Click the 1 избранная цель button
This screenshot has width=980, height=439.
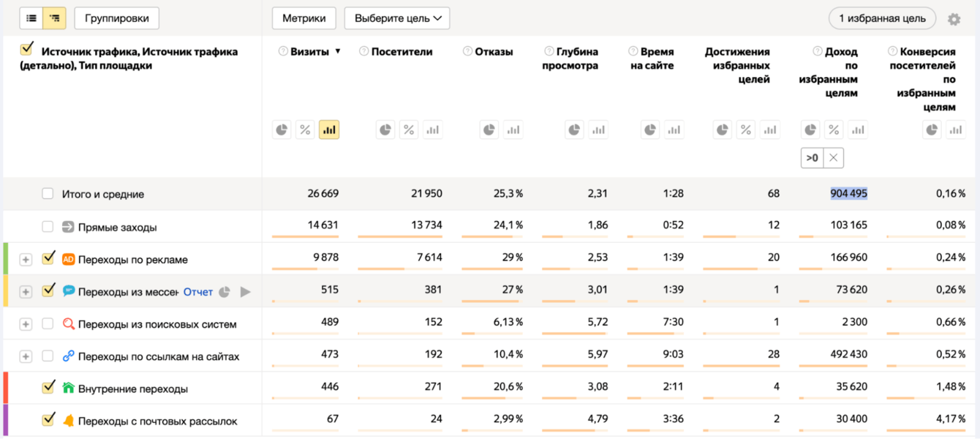(x=882, y=18)
